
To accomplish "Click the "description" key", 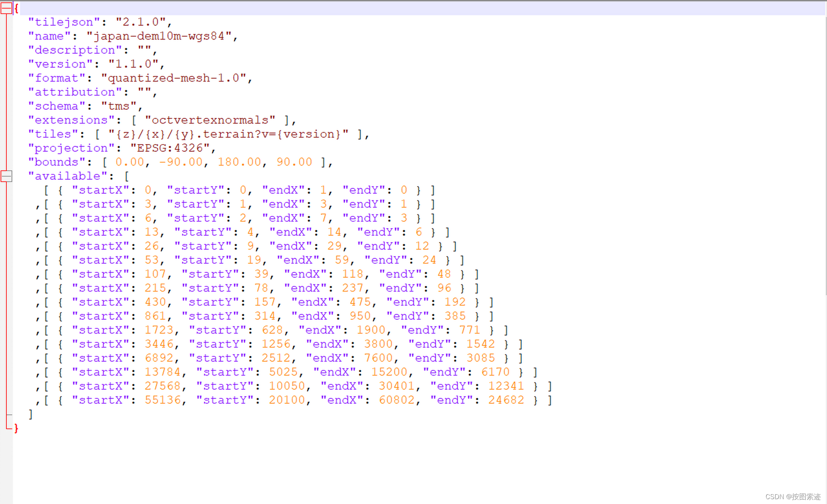I will pyautogui.click(x=75, y=50).
